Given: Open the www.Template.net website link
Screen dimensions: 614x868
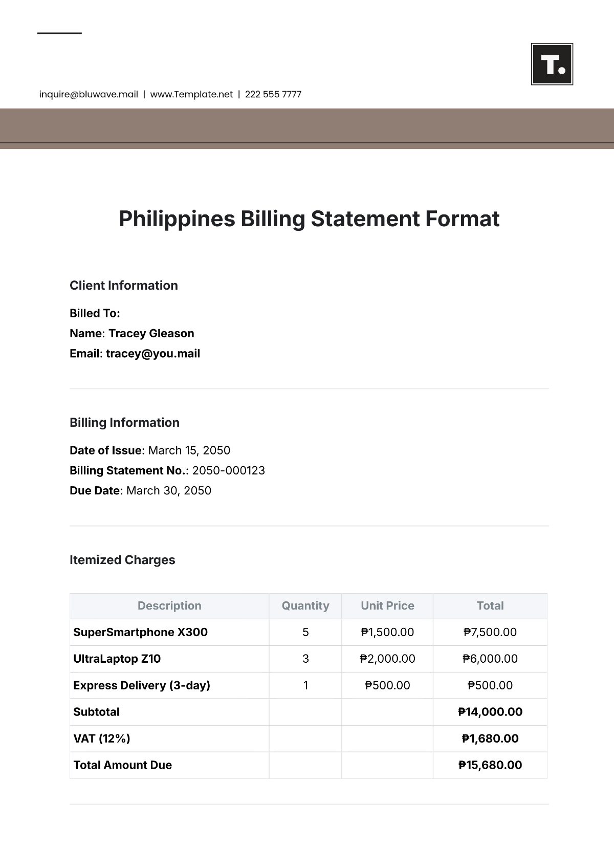Looking at the screenshot, I should (x=191, y=94).
